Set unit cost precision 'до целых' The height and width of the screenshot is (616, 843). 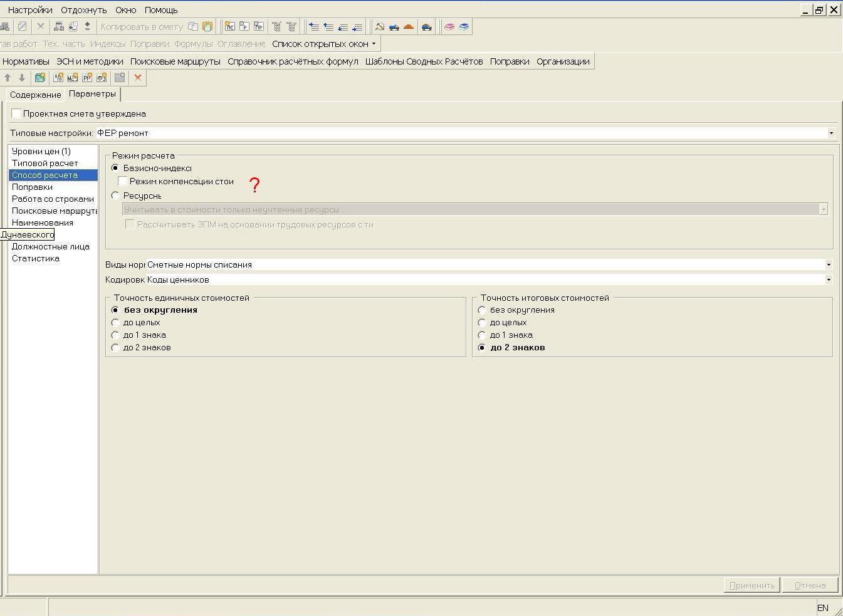115,322
